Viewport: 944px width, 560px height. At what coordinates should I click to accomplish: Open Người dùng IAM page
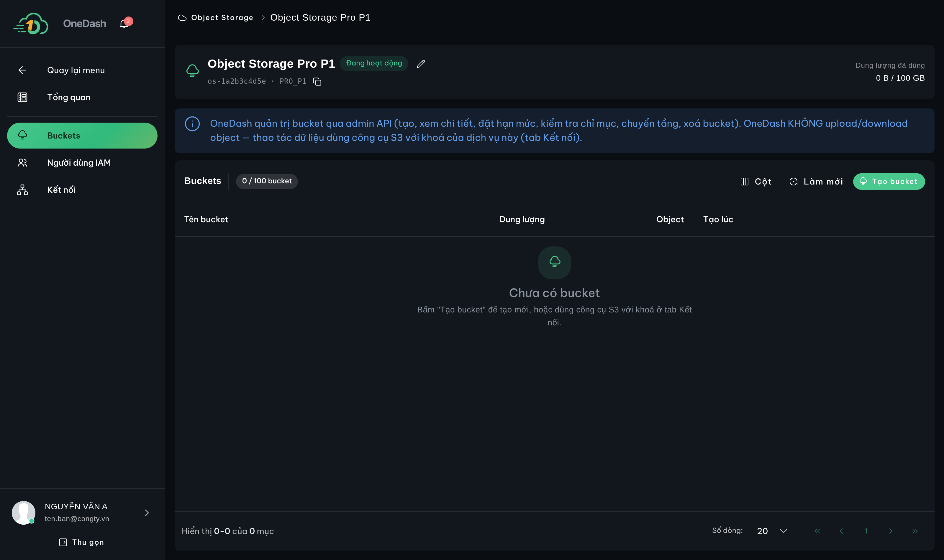(x=82, y=163)
